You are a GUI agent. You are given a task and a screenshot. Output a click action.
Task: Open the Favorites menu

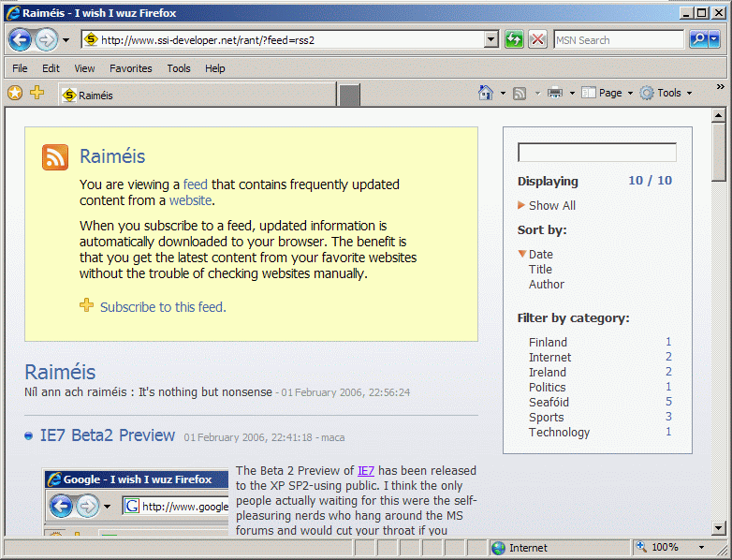[131, 68]
